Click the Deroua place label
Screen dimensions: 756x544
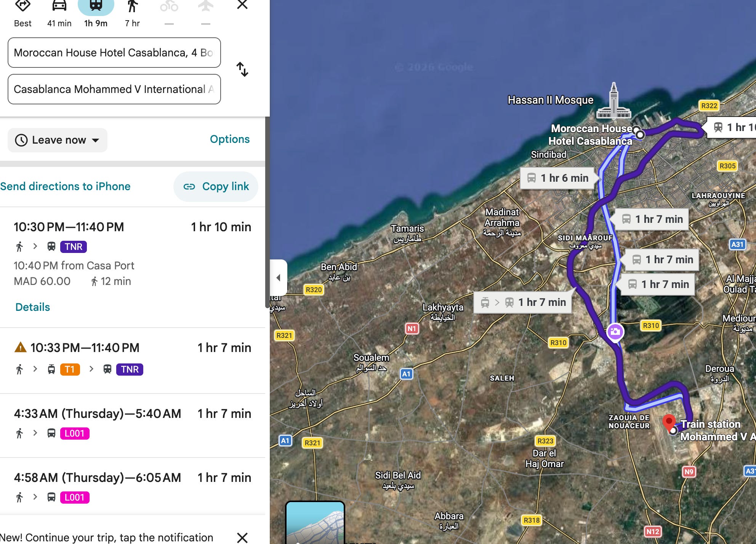click(719, 374)
